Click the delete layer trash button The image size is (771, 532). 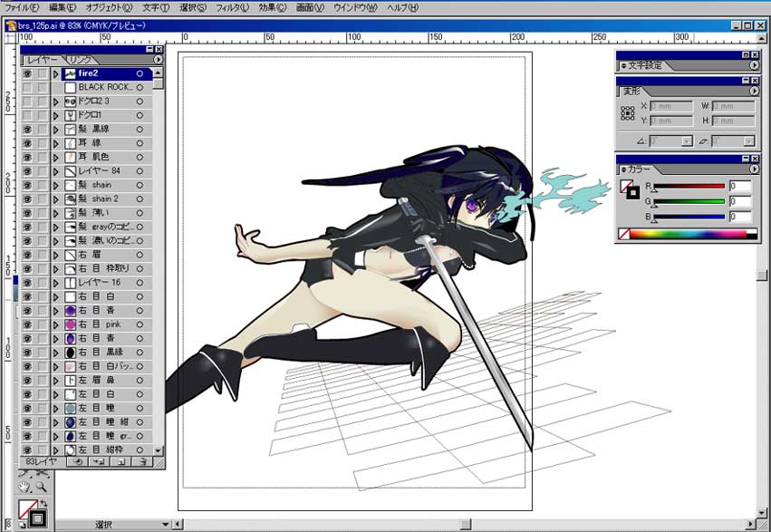pos(142,461)
